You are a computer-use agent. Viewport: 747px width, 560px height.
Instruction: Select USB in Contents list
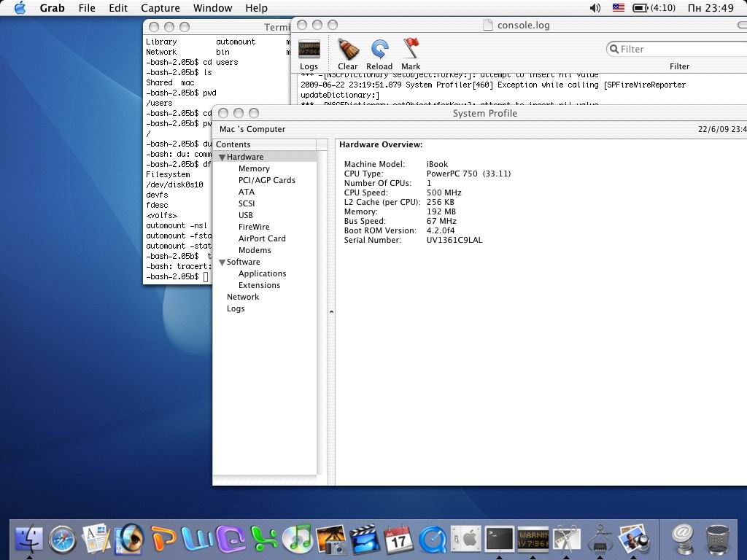245,215
